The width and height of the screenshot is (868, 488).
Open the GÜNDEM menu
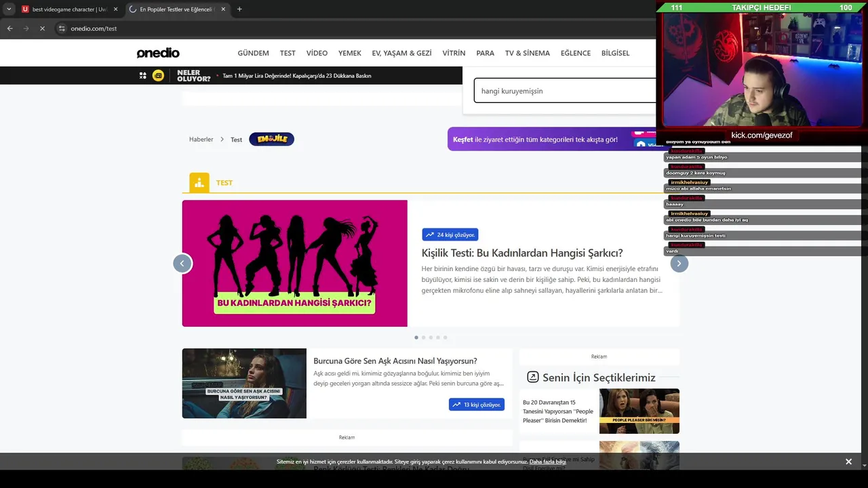pyautogui.click(x=253, y=53)
